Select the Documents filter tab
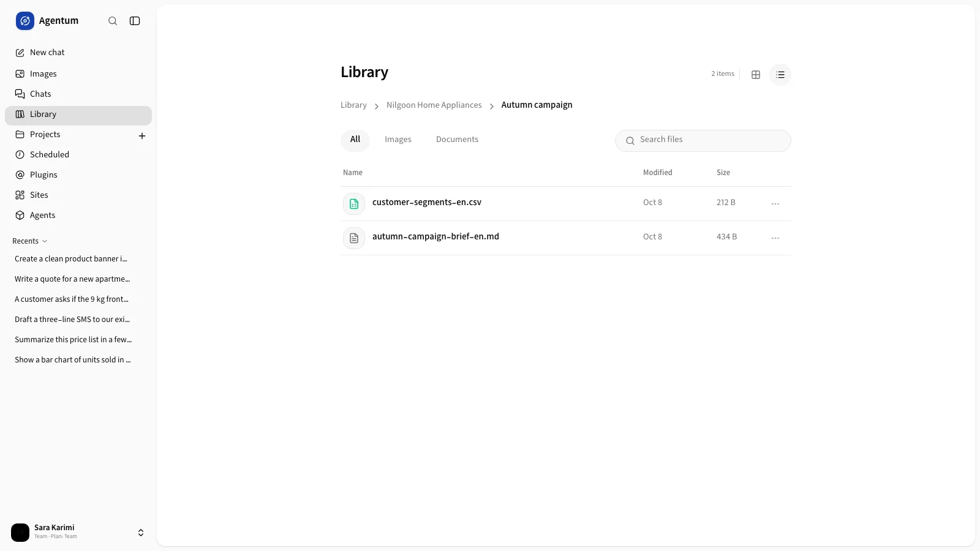This screenshot has width=980, height=551. [457, 140]
